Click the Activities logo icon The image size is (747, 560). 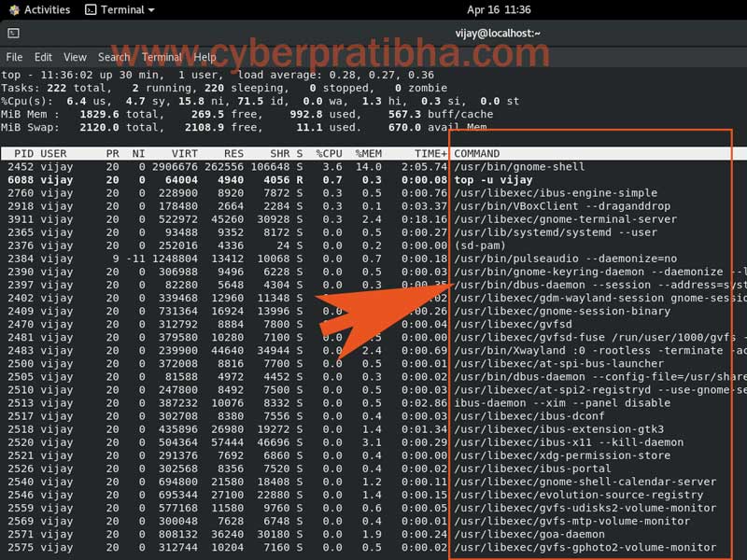[12, 10]
